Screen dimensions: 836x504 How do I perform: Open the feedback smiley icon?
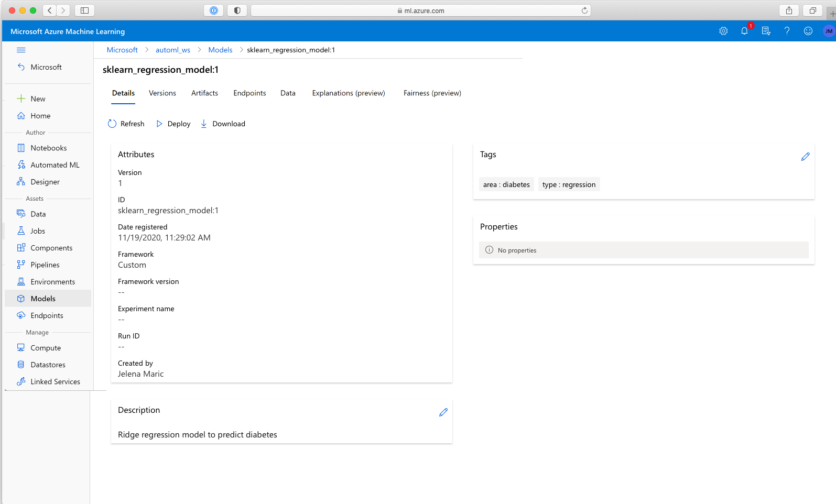click(x=808, y=31)
